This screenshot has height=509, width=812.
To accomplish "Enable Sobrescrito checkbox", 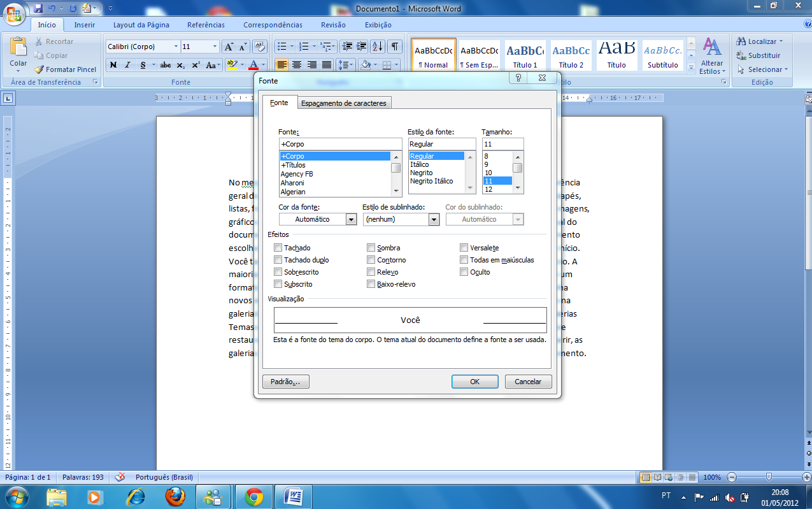I will [x=278, y=272].
